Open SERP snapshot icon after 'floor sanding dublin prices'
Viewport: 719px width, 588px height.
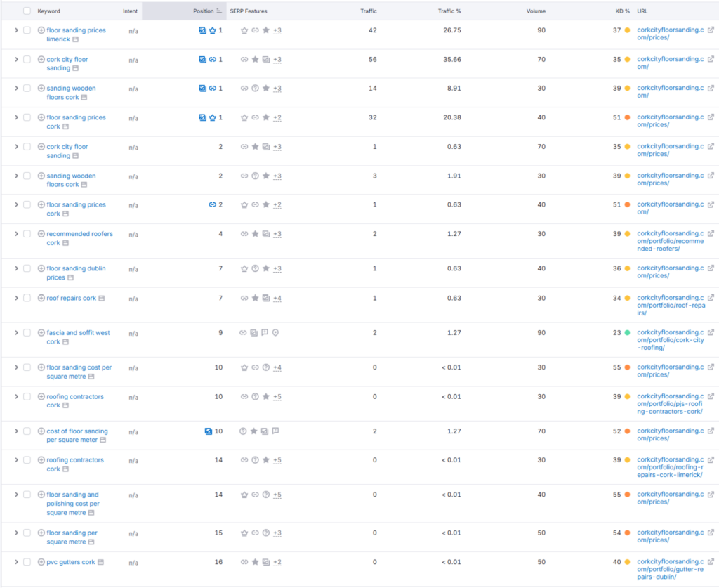click(70, 278)
